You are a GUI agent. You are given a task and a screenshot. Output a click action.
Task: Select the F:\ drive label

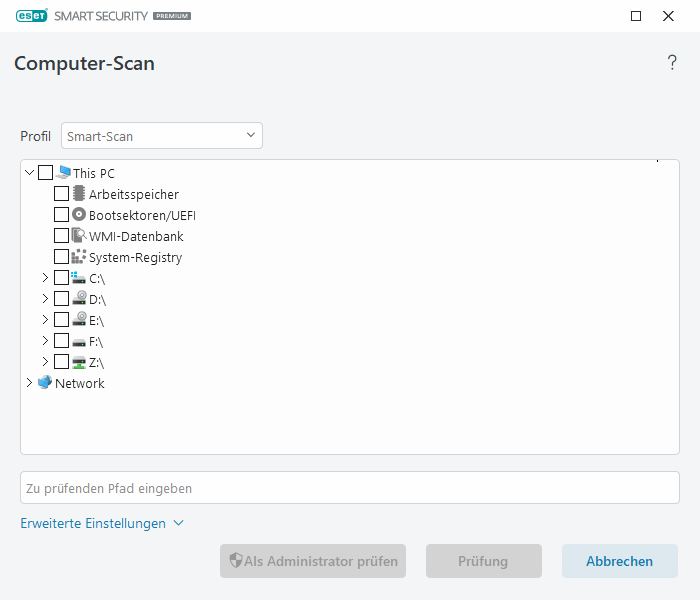pyautogui.click(x=96, y=342)
